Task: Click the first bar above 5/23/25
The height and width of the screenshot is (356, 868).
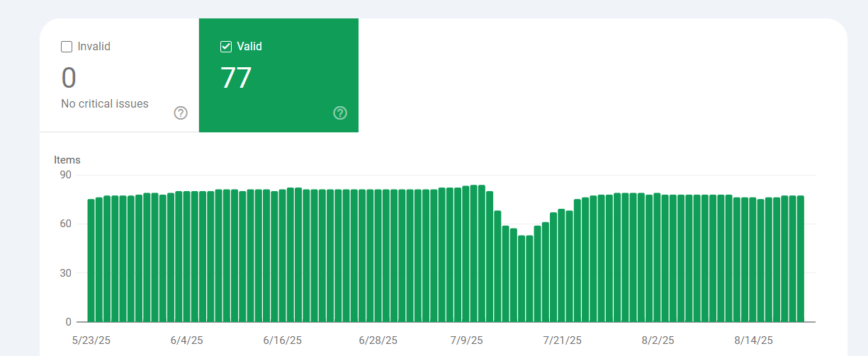Action: tap(91, 260)
